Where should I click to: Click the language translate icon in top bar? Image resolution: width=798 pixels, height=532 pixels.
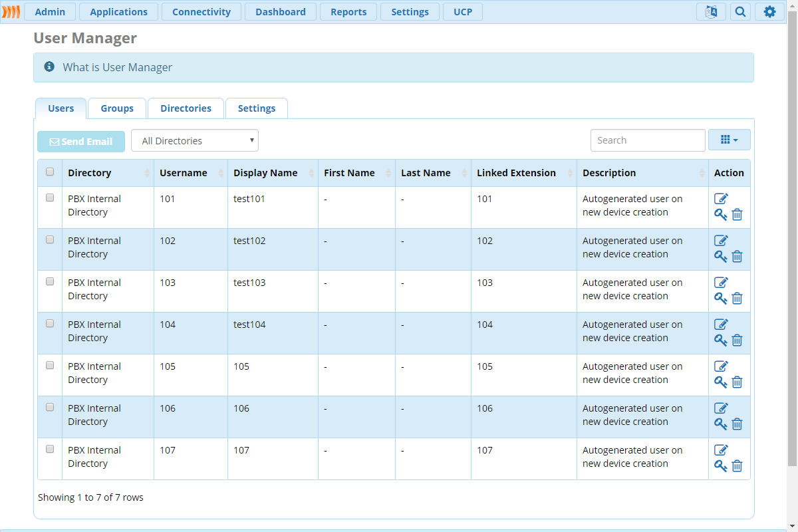tap(711, 12)
